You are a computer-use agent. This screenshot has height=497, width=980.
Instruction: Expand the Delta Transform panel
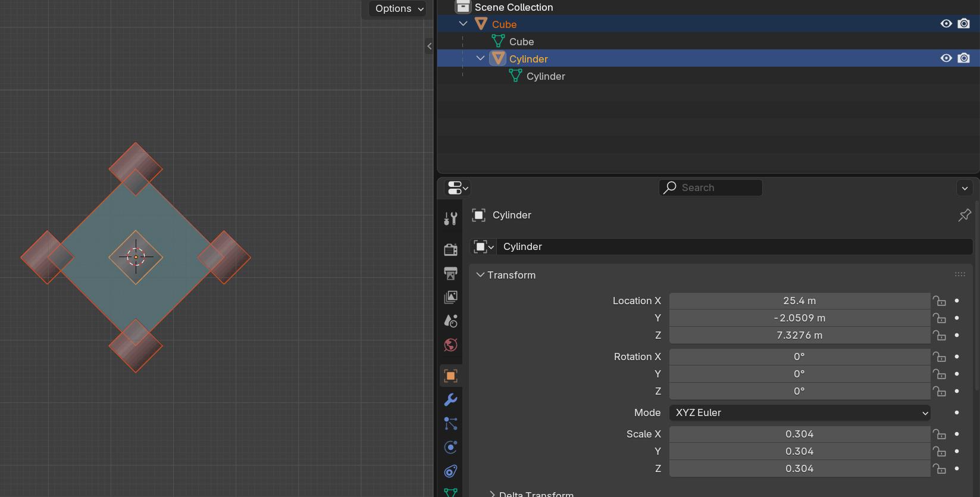(x=492, y=494)
